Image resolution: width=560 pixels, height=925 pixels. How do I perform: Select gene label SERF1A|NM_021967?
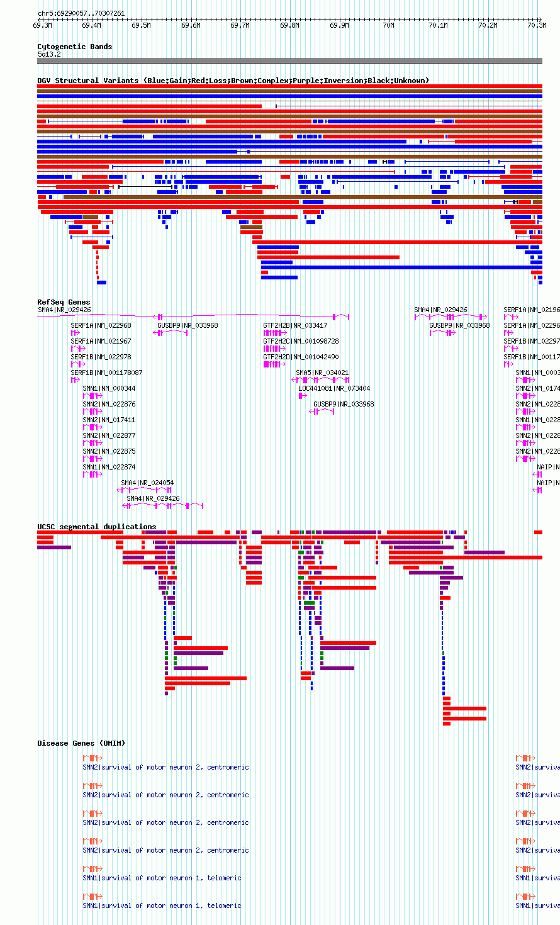click(101, 341)
